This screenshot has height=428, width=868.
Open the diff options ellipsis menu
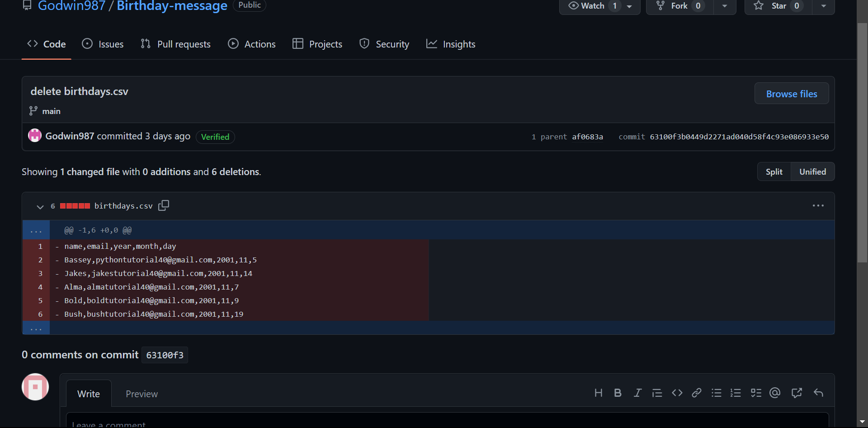tap(818, 205)
